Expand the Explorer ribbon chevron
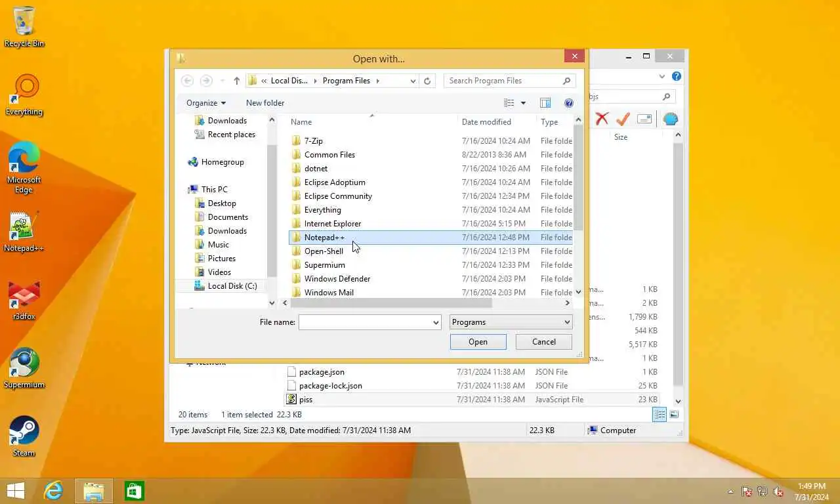This screenshot has height=504, width=840. [662, 76]
